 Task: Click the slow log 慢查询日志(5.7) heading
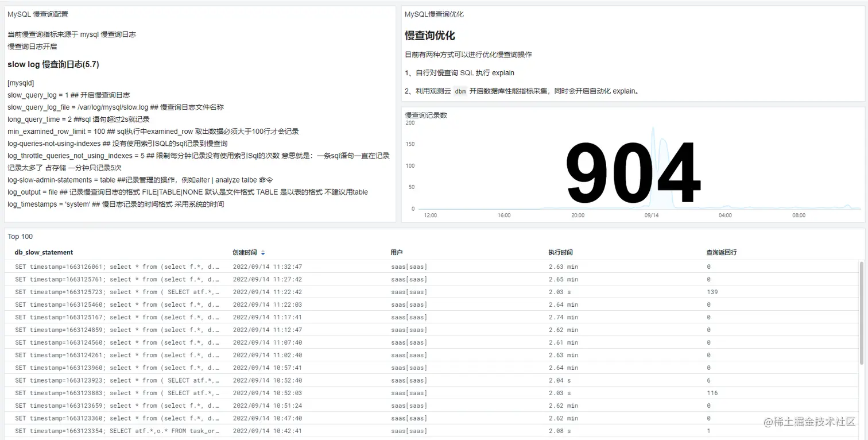point(53,64)
